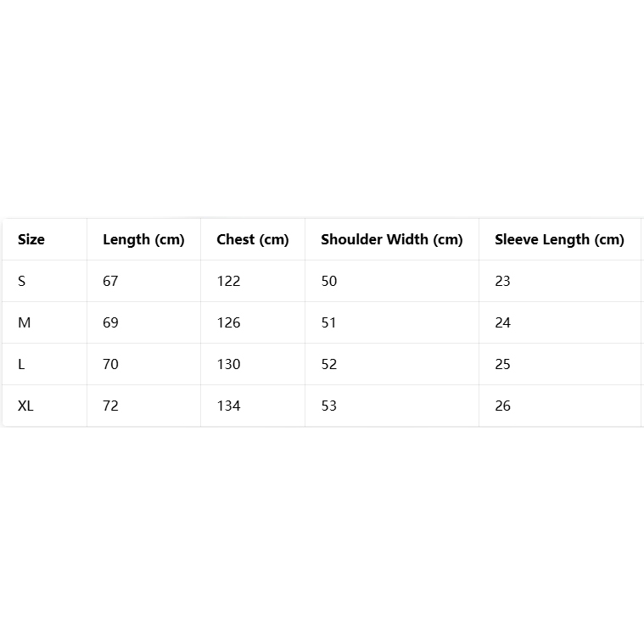This screenshot has width=644, height=644.
Task: Click the Chest (cm) column header
Action: [253, 239]
